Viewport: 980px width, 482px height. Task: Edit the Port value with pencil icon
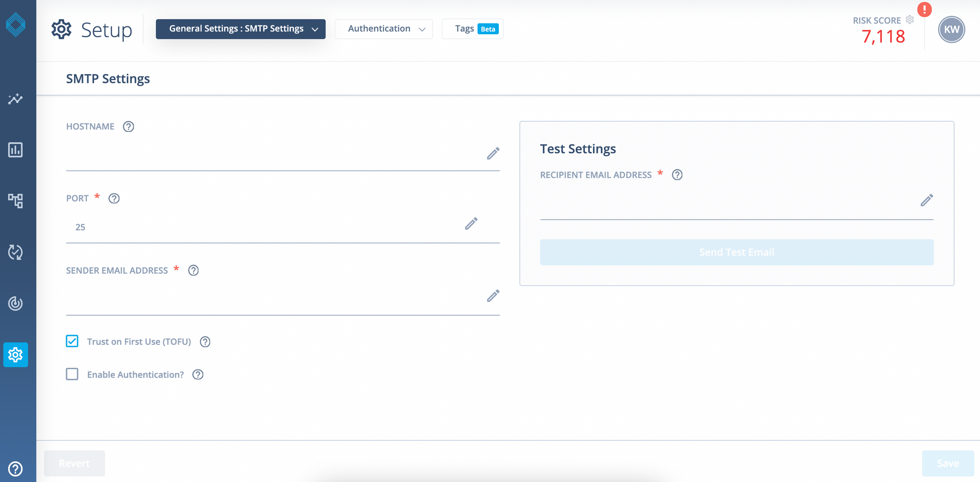click(471, 224)
